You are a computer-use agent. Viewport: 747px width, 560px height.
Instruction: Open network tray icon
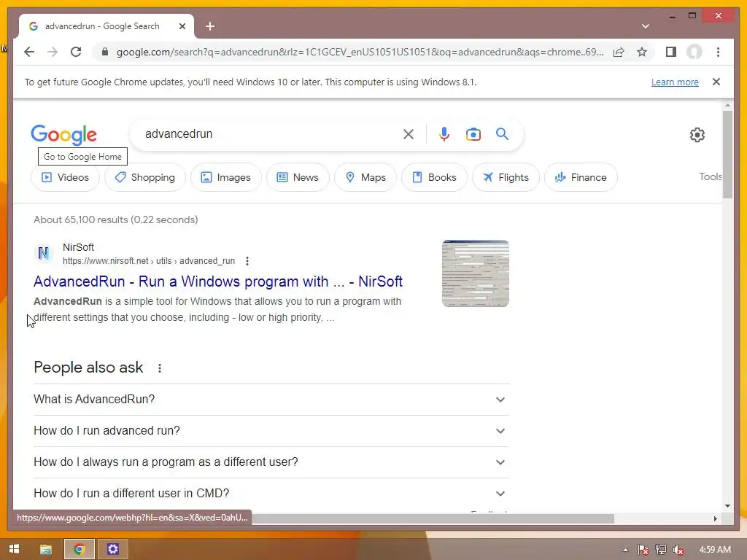661,550
